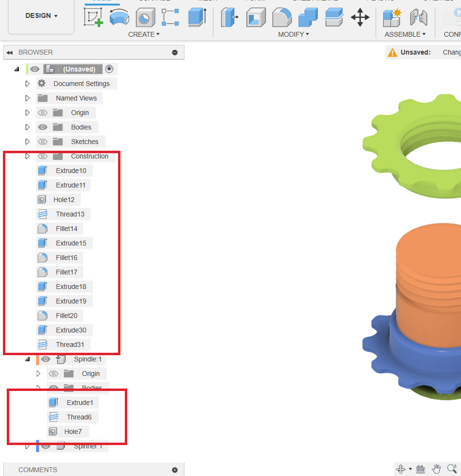Toggle visibility eye of Bodies folder
This screenshot has width=461, height=476.
coord(43,127)
